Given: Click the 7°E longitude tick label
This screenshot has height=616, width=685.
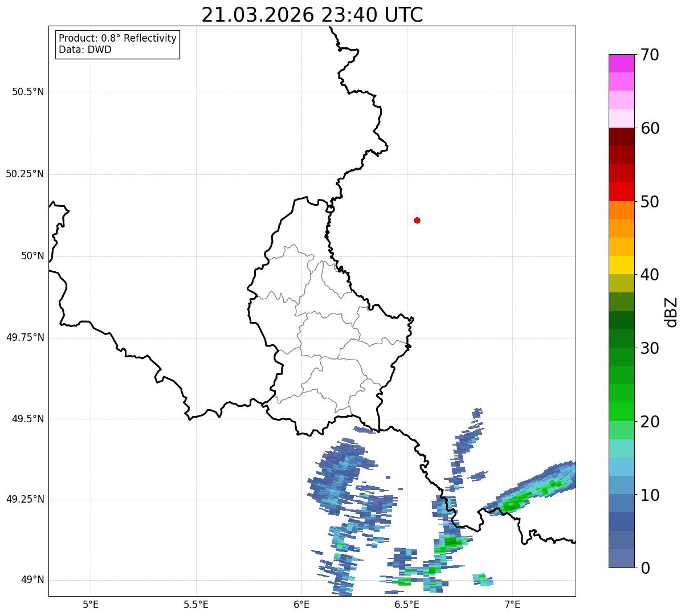Looking at the screenshot, I should (x=512, y=604).
